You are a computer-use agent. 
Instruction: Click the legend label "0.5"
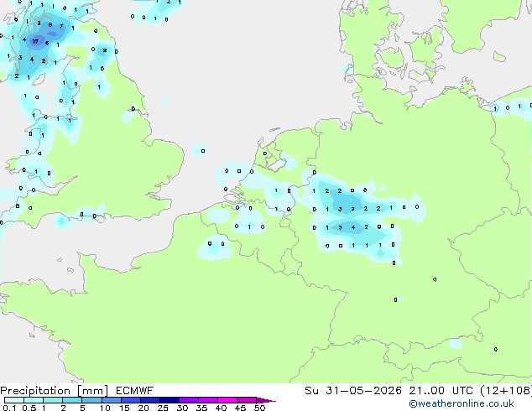[29, 408]
